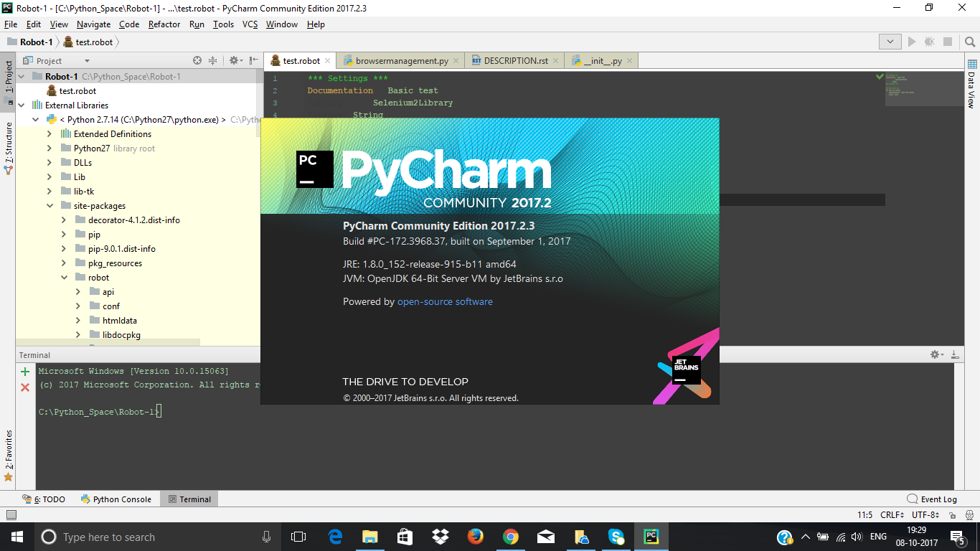This screenshot has width=980, height=551.
Task: Collapse the site-packages folder
Action: 50,205
